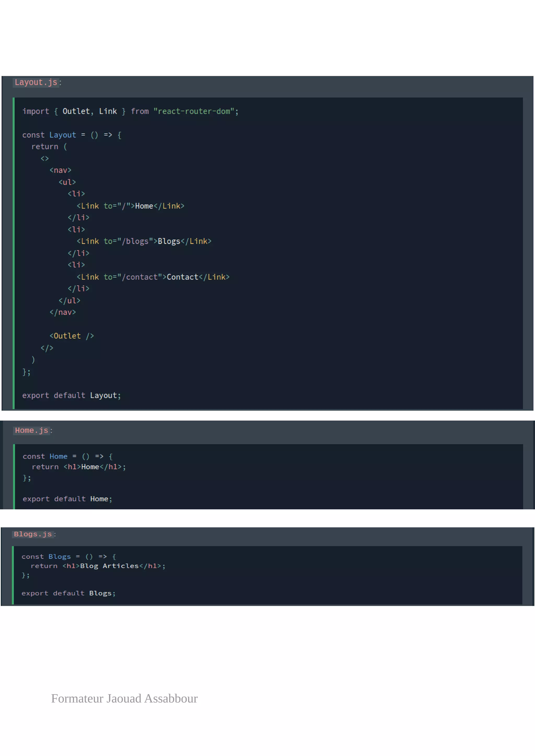Click the Blogs.js filename label
This screenshot has height=756, width=535.
coord(33,534)
